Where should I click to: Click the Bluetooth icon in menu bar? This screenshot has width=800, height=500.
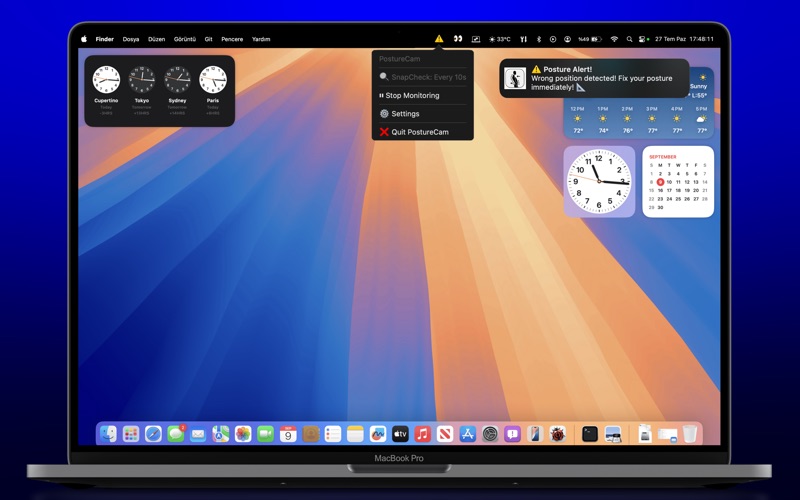539,39
